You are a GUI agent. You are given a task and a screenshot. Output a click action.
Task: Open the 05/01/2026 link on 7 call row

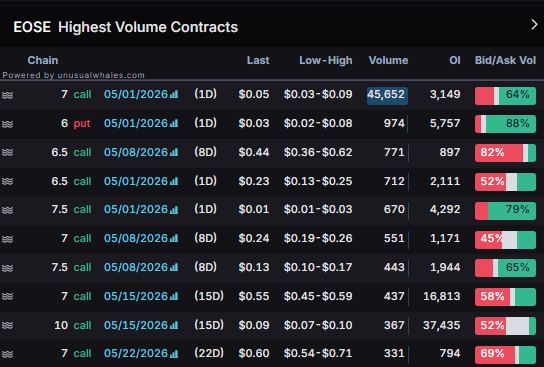(136, 94)
